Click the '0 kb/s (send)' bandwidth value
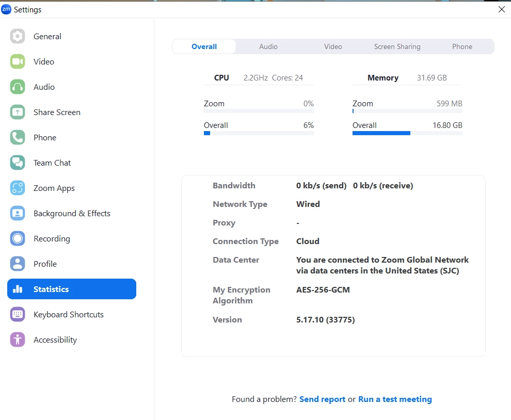Viewport: 511px width, 420px height. [x=322, y=185]
